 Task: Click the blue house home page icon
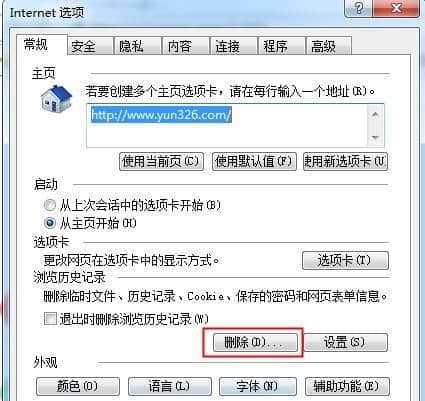pos(56,99)
